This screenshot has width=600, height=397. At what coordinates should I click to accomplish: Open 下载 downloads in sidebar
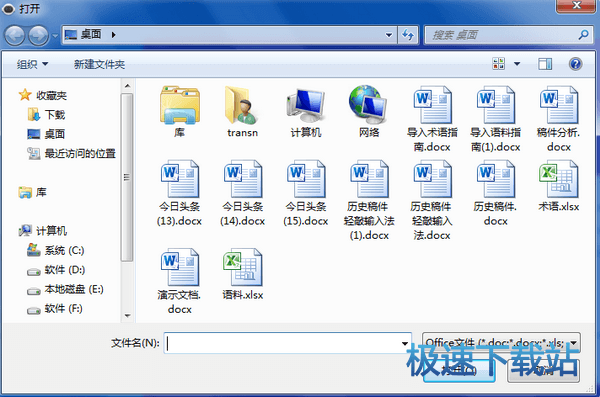click(x=46, y=114)
